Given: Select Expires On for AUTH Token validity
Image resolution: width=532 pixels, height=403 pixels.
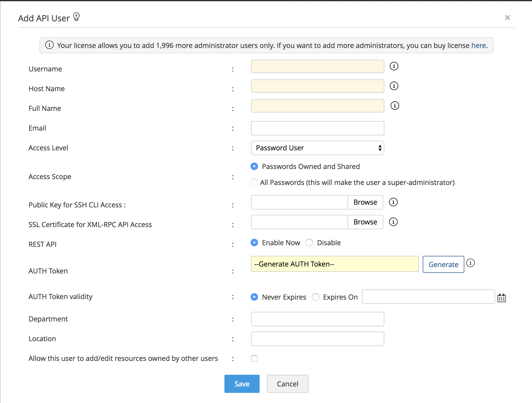Looking at the screenshot, I should (316, 297).
